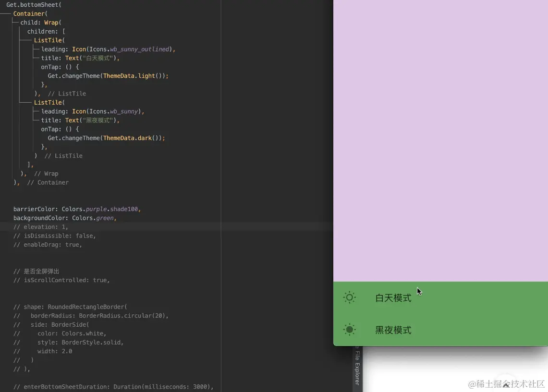Viewport: 548px width, 392px height.
Task: Click the commented BorderRadius.circular(20) line
Action: pos(91,316)
